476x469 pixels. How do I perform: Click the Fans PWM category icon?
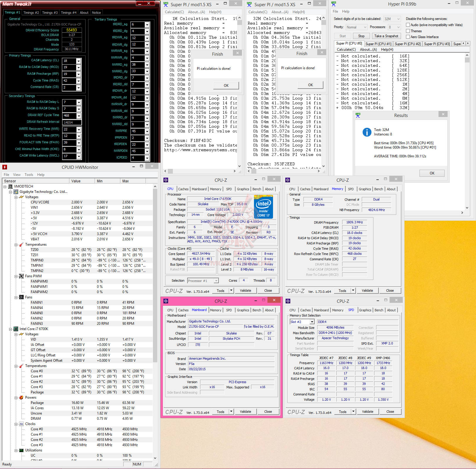pos(21,276)
